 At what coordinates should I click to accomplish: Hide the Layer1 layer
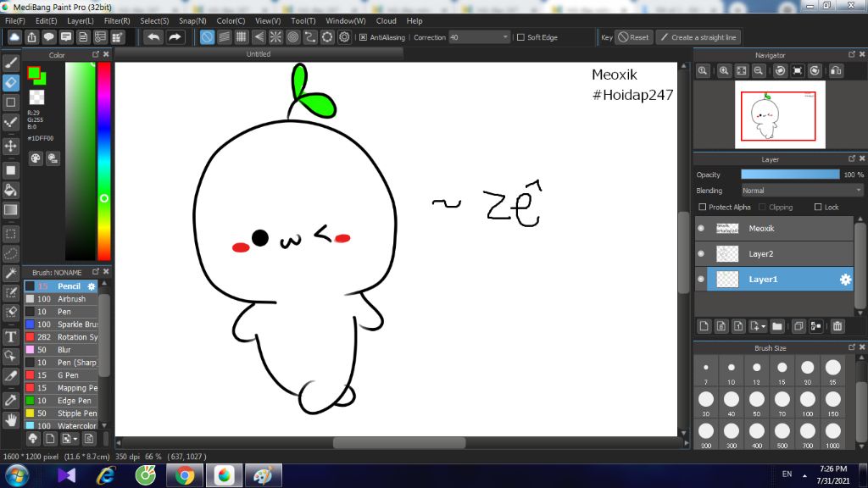pos(701,279)
